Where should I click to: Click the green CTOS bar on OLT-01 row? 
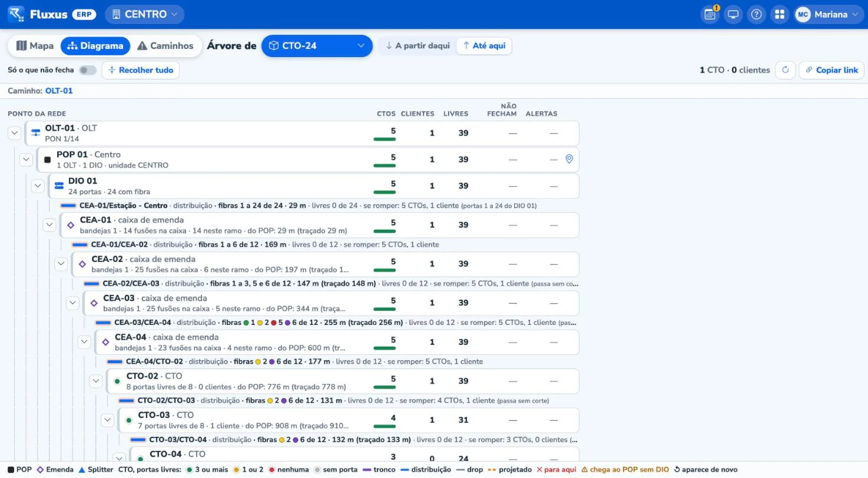(385, 140)
